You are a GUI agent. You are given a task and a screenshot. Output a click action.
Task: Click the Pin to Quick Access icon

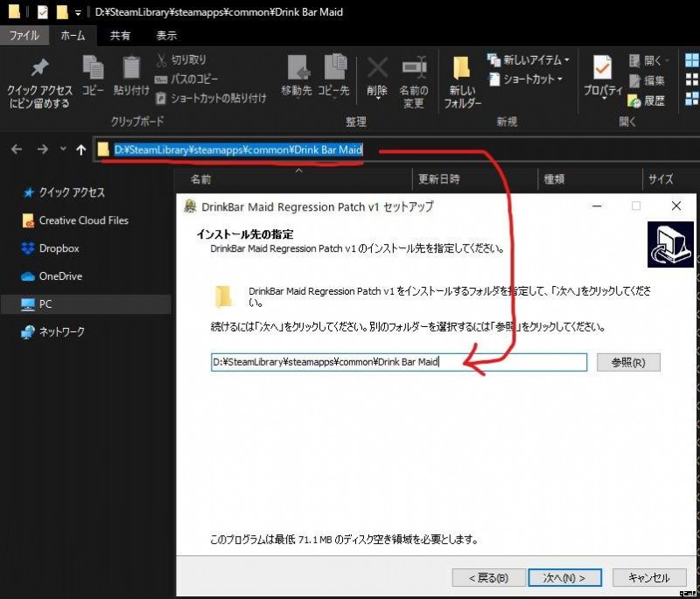tap(39, 69)
